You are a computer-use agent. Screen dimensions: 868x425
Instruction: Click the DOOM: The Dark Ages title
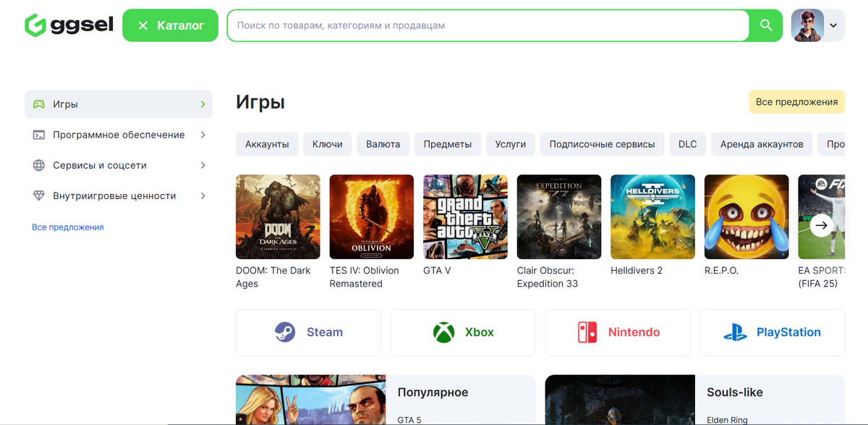(273, 277)
